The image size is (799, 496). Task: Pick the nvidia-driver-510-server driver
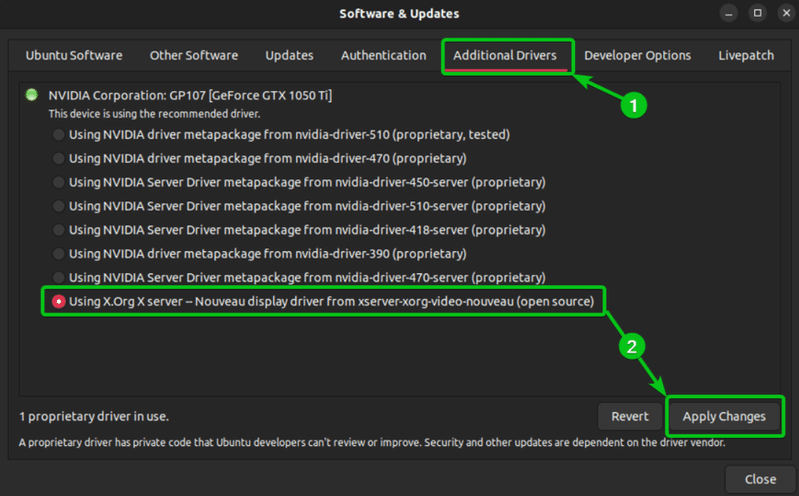(x=60, y=206)
